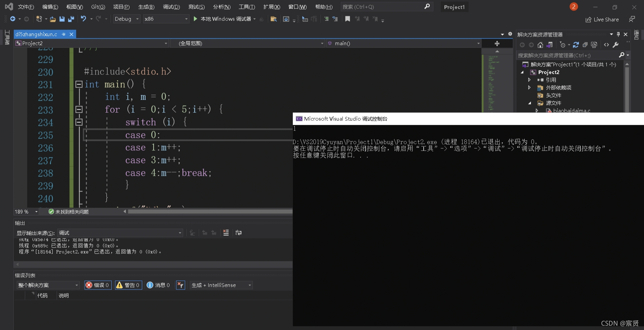Open the Debug configuration dropdown
The height and width of the screenshot is (330, 644).
pos(126,19)
